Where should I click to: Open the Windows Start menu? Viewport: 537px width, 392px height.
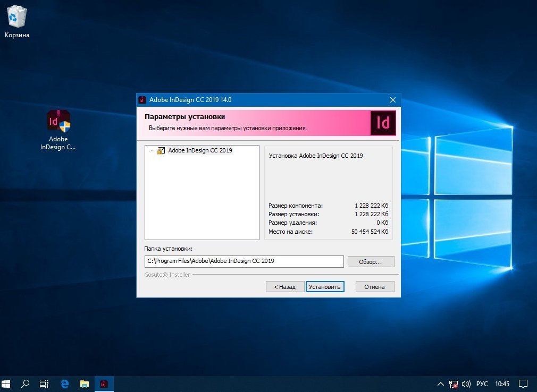(6, 384)
